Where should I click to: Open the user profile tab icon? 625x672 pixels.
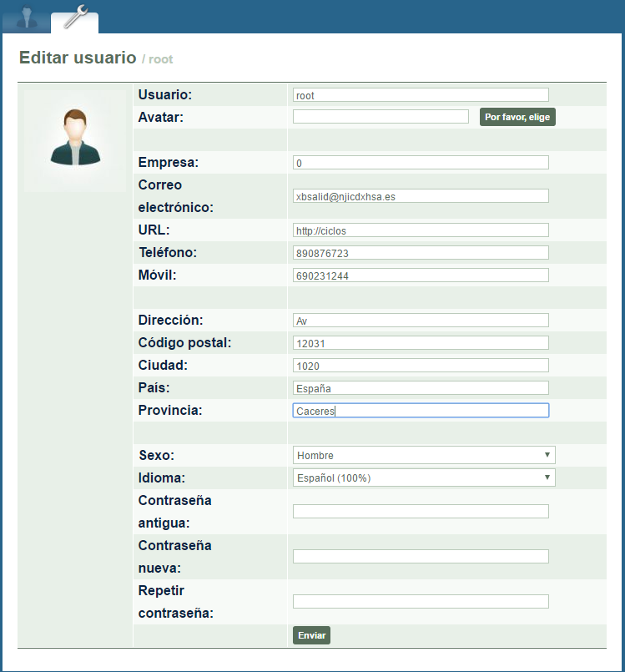pos(28,17)
